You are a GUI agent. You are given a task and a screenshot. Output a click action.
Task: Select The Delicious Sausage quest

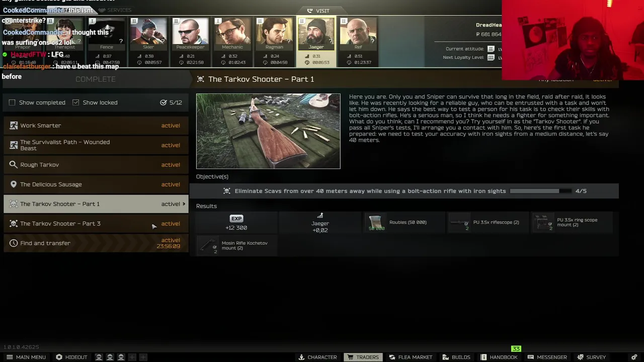point(96,185)
